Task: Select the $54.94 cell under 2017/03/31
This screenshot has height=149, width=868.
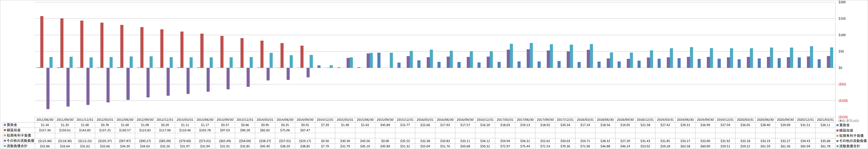Action: [x=505, y=141]
